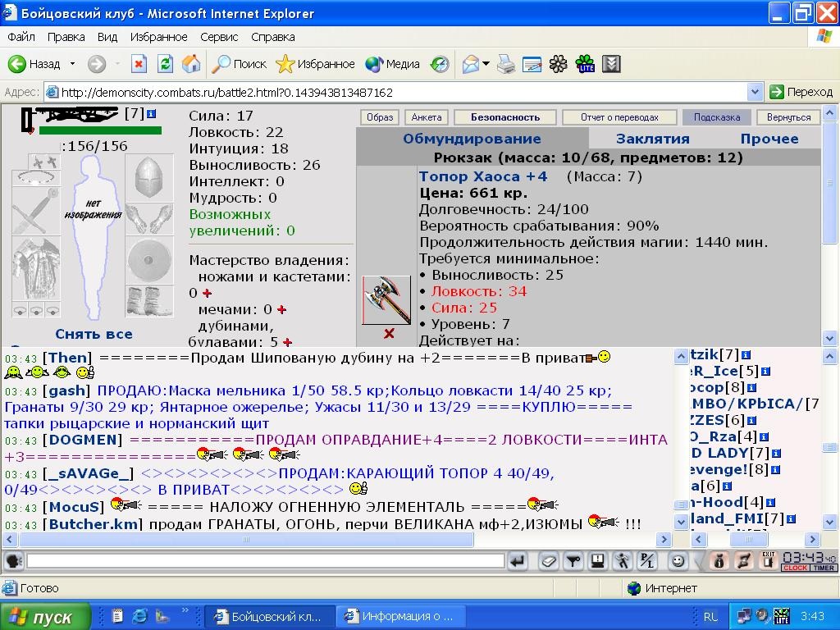Switch to the Заклятия tab
The width and height of the screenshot is (840, 630).
(652, 139)
